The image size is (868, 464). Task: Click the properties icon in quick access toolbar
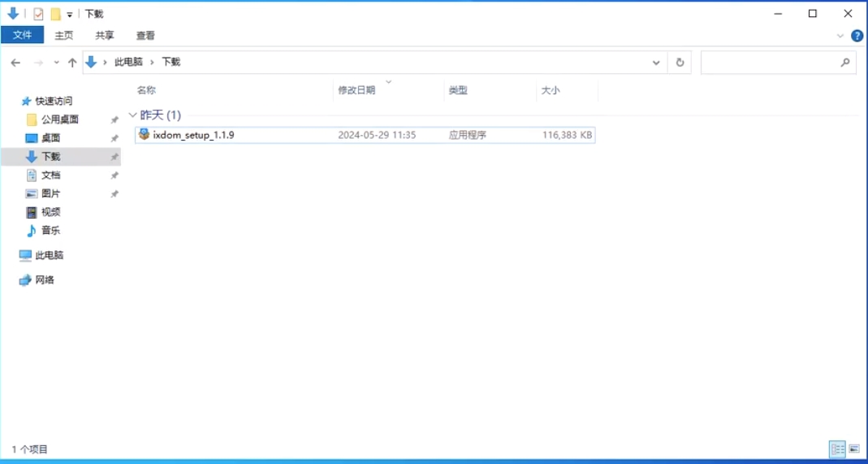(x=38, y=14)
